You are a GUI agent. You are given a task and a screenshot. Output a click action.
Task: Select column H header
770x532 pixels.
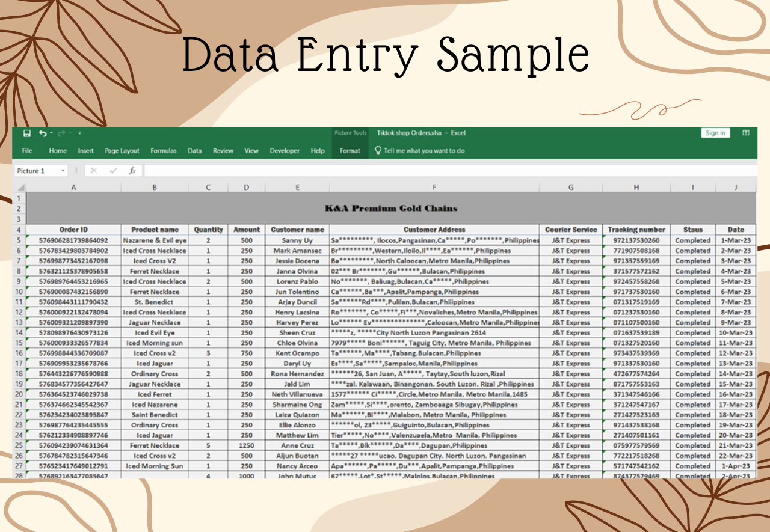(636, 188)
